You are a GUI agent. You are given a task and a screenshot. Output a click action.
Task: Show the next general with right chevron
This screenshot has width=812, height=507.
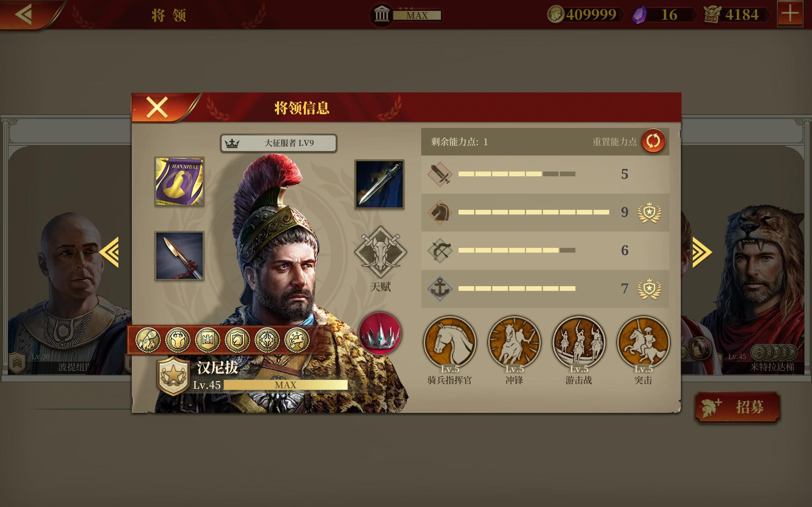pos(702,252)
